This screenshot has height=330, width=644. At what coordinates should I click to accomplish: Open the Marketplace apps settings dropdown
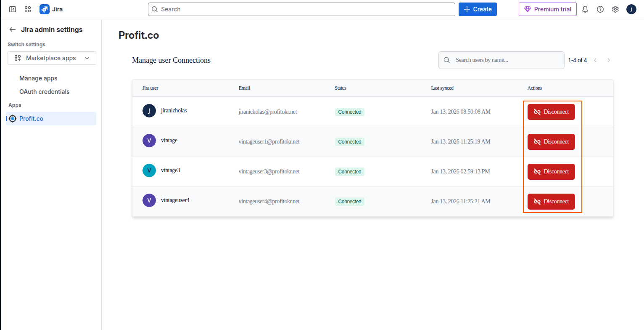tap(52, 58)
